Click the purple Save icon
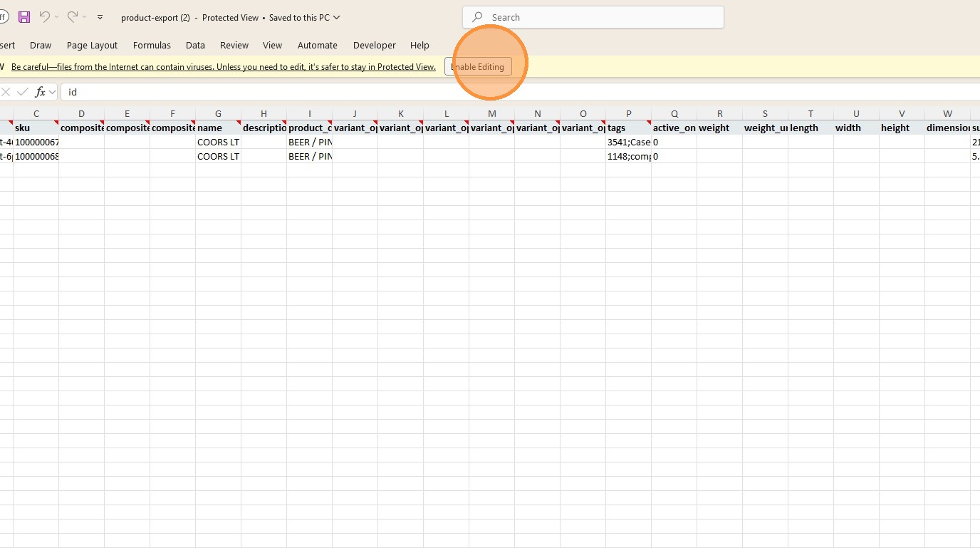 (x=24, y=17)
